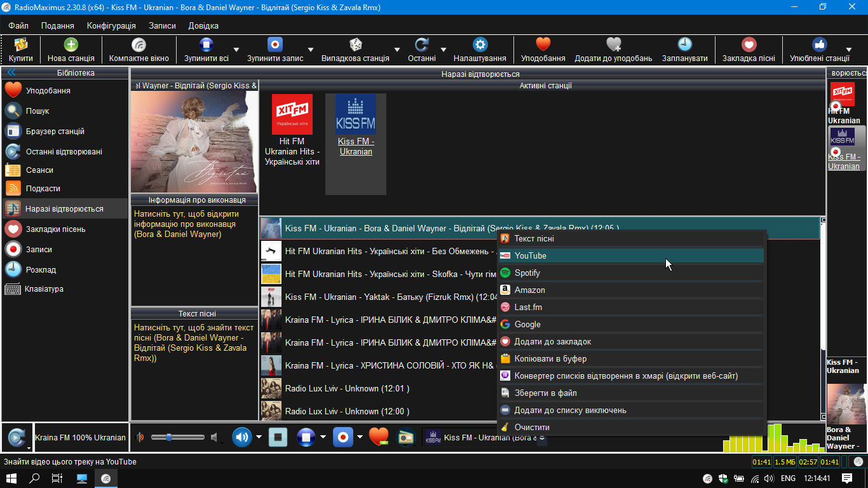Choose Spotify from the context menu
This screenshot has width=868, height=488.
632,273
